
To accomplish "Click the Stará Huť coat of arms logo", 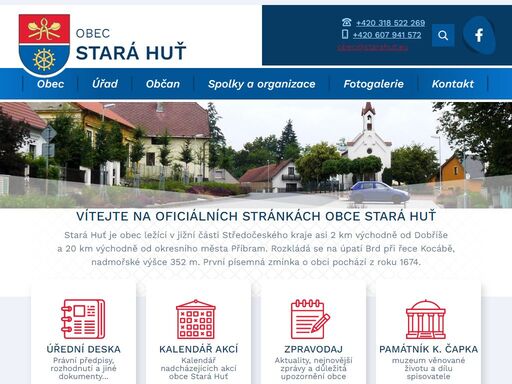I will tap(44, 45).
